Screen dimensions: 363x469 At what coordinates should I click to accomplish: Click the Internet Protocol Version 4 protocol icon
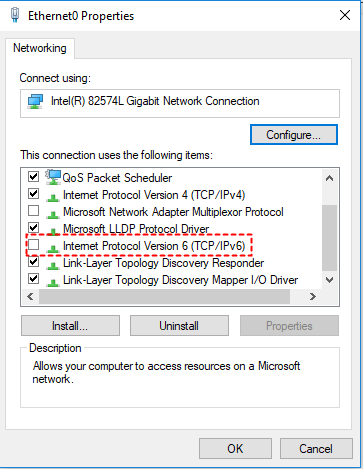point(53,198)
